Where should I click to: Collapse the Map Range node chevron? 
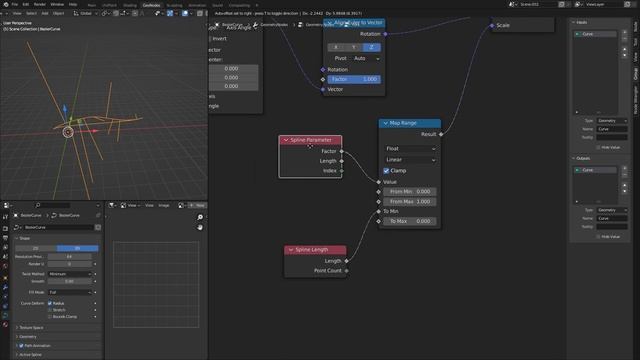[x=385, y=123]
